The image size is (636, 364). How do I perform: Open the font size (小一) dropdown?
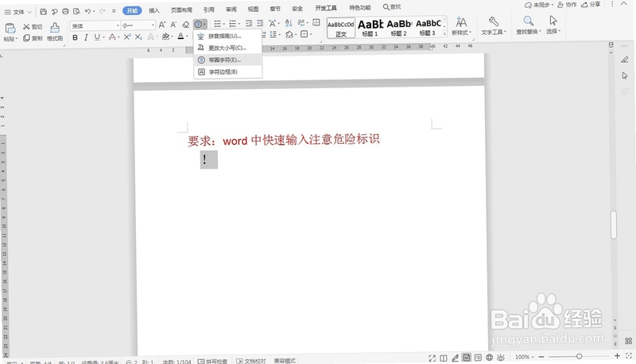tap(153, 25)
